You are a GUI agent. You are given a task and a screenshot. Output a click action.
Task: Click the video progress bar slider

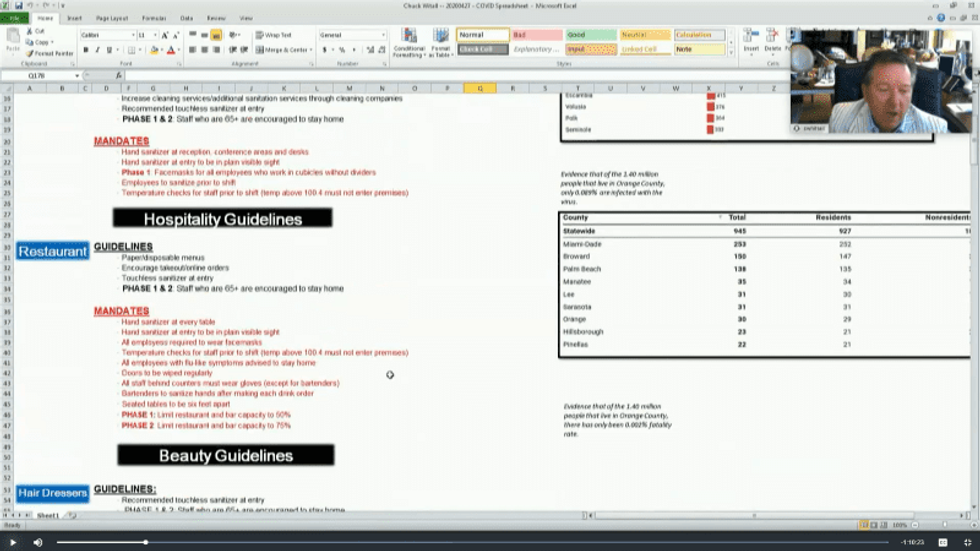(x=146, y=542)
